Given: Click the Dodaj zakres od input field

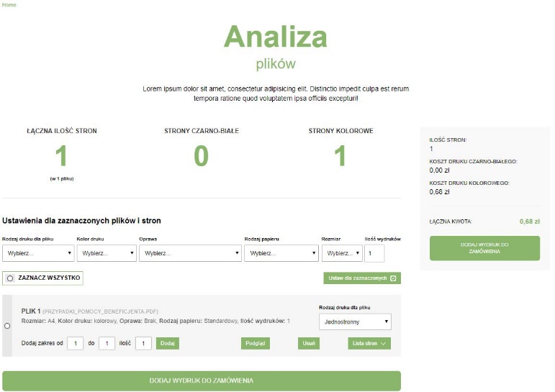Looking at the screenshot, I should click(75, 344).
